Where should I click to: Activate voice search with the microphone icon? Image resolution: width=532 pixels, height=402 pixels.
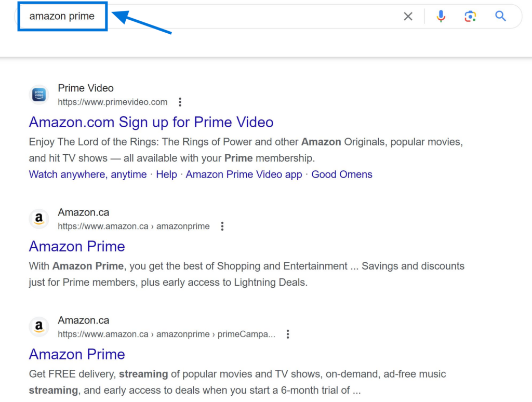click(441, 16)
